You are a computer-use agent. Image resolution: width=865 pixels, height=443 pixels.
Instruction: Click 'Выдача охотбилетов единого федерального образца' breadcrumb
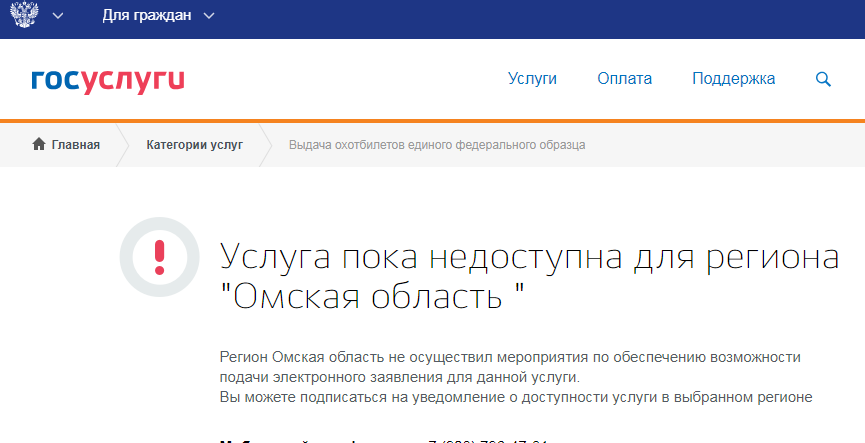[437, 145]
